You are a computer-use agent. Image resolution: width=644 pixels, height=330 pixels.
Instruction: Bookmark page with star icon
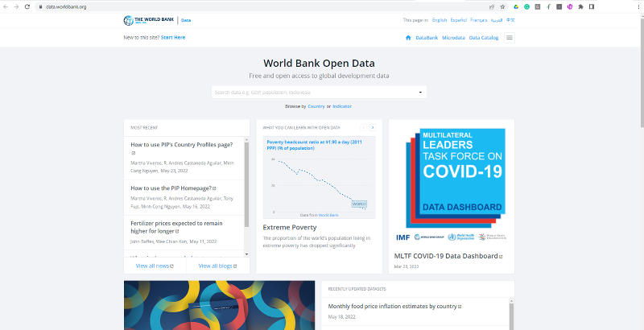tap(502, 6)
